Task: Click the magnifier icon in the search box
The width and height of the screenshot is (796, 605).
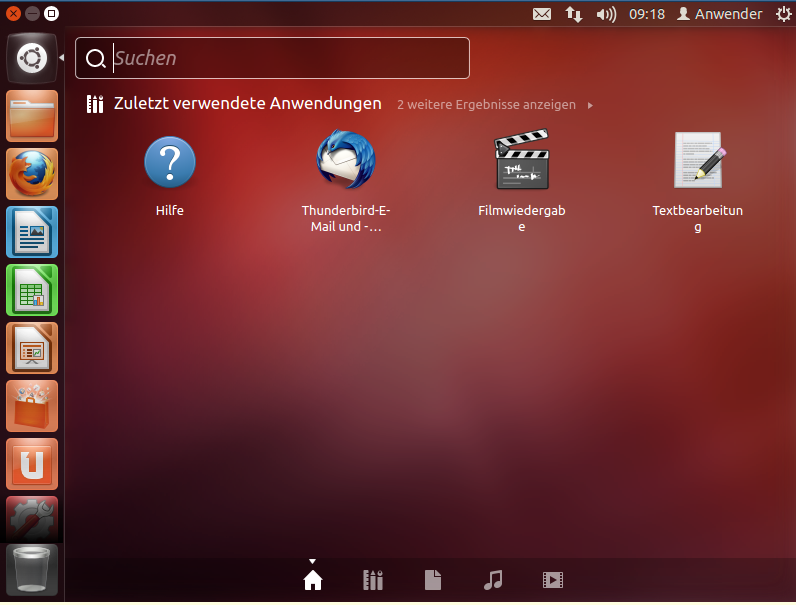Action: 95,58
